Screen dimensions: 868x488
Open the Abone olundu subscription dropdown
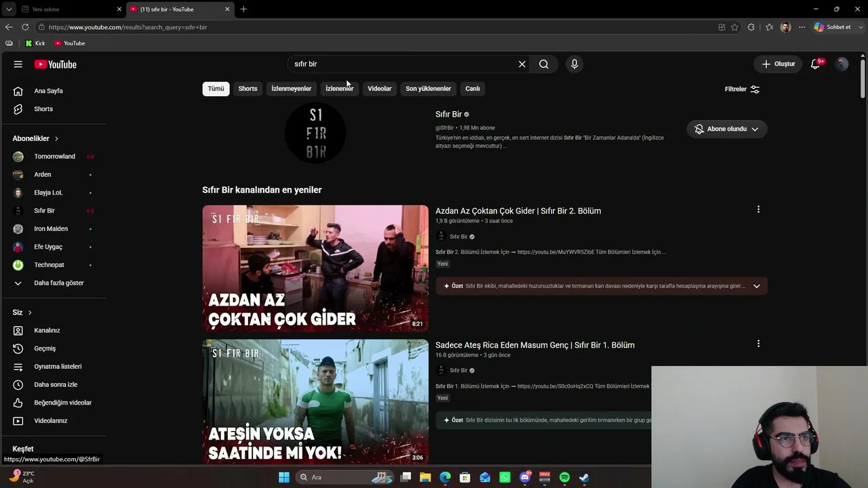(x=727, y=129)
